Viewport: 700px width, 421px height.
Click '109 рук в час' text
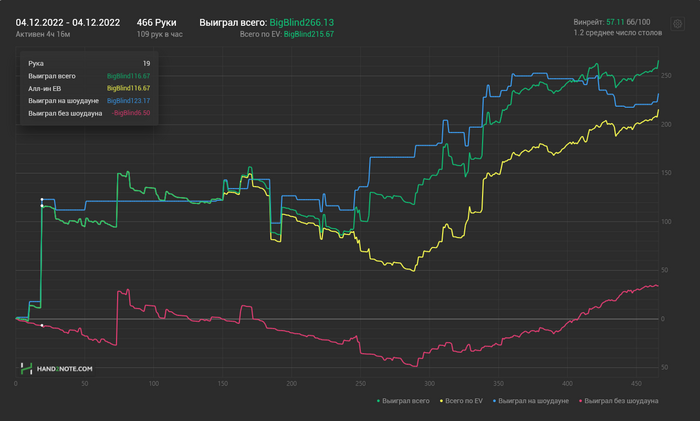click(159, 34)
